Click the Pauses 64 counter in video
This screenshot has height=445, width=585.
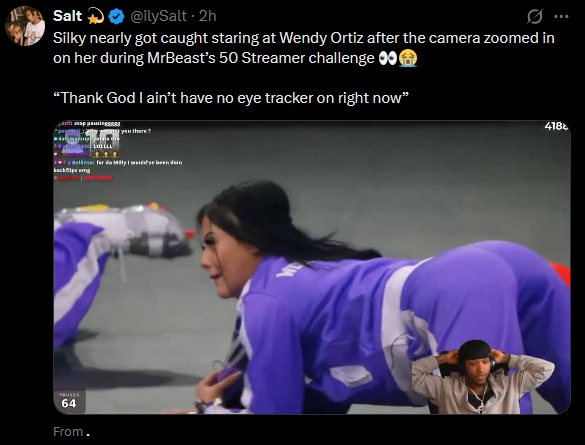tap(69, 401)
